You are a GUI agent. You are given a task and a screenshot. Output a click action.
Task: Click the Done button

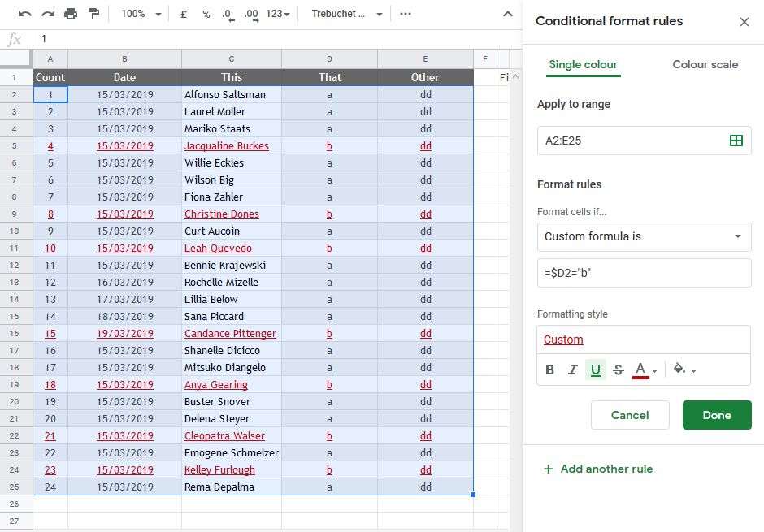tap(716, 415)
